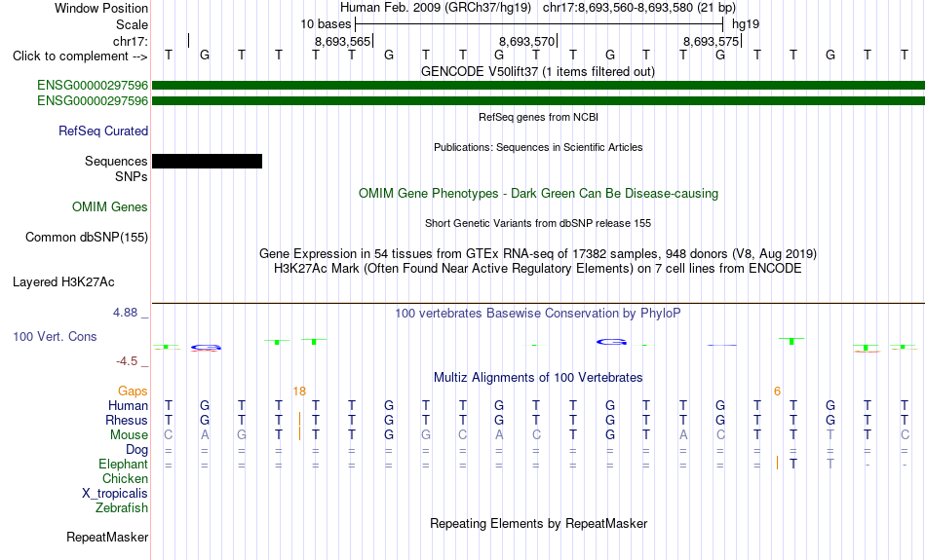Click '100 vertebrates Basewise Conservation by PhyloP' title

point(537,314)
